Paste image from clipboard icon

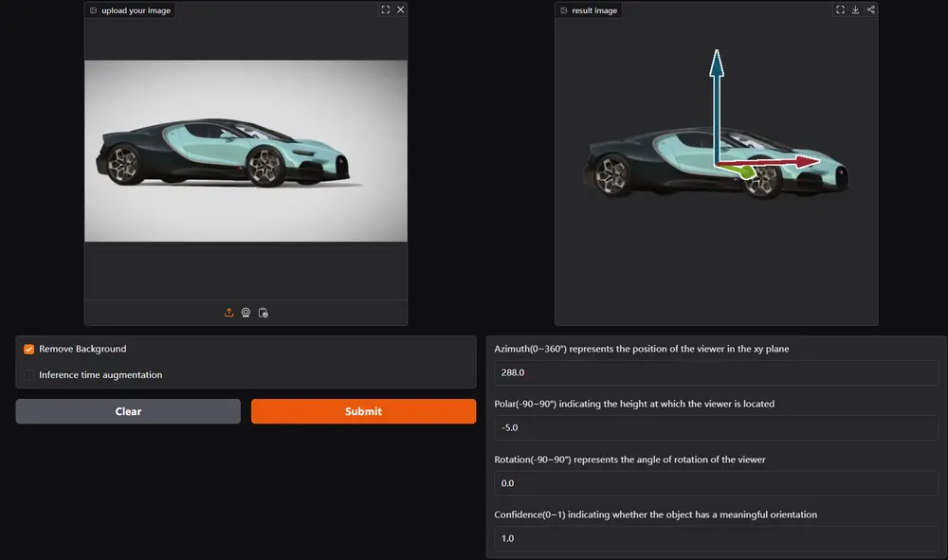(263, 313)
